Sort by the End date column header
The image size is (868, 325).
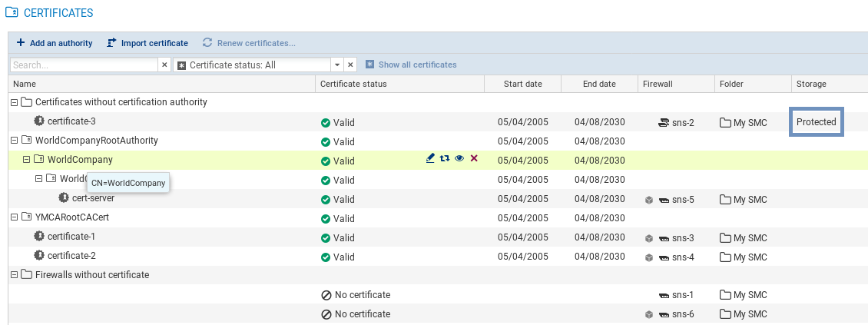point(599,84)
